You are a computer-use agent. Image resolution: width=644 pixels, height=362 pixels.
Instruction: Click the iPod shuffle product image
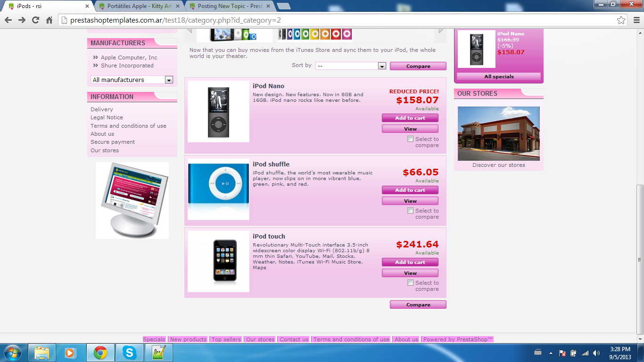[218, 189]
